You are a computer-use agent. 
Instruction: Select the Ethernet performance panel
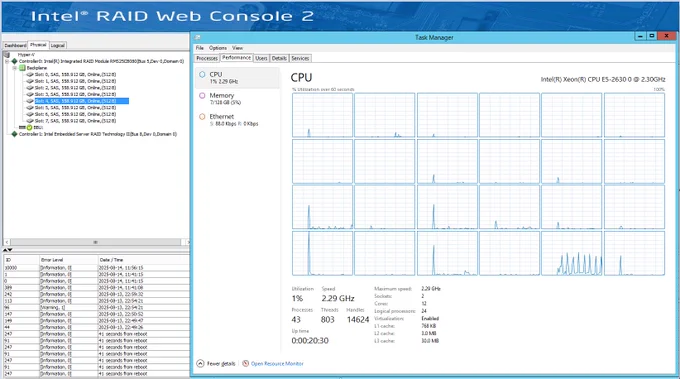tap(237, 120)
